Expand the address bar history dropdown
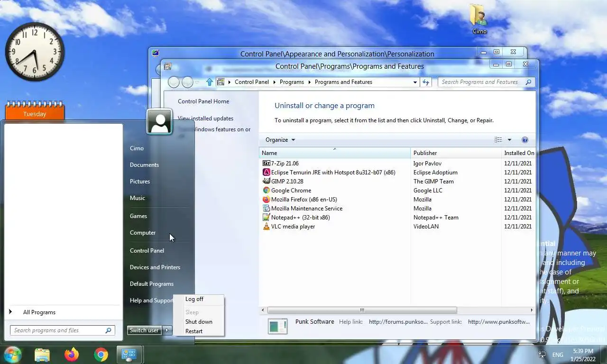Image resolution: width=607 pixels, height=364 pixels. pos(415,82)
